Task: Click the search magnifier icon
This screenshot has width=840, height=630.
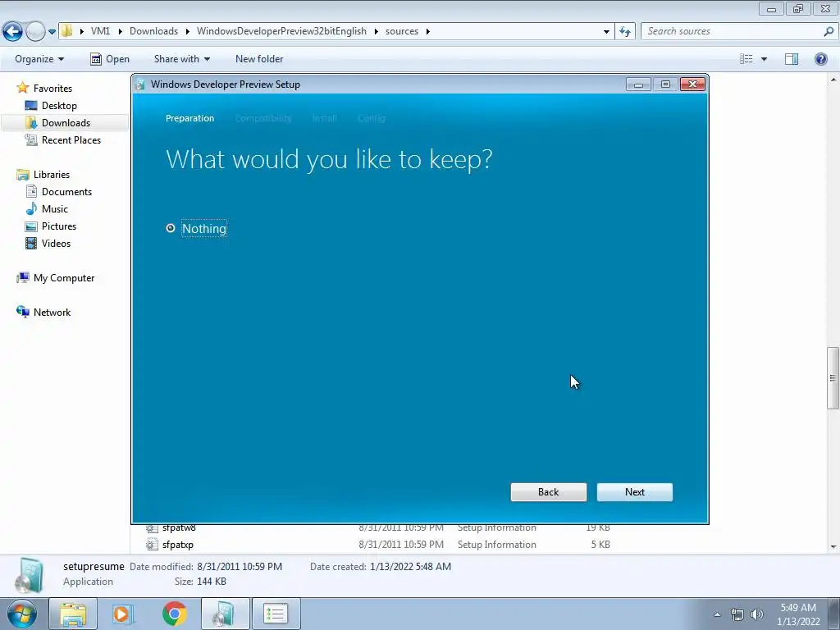Action: pyautogui.click(x=829, y=31)
